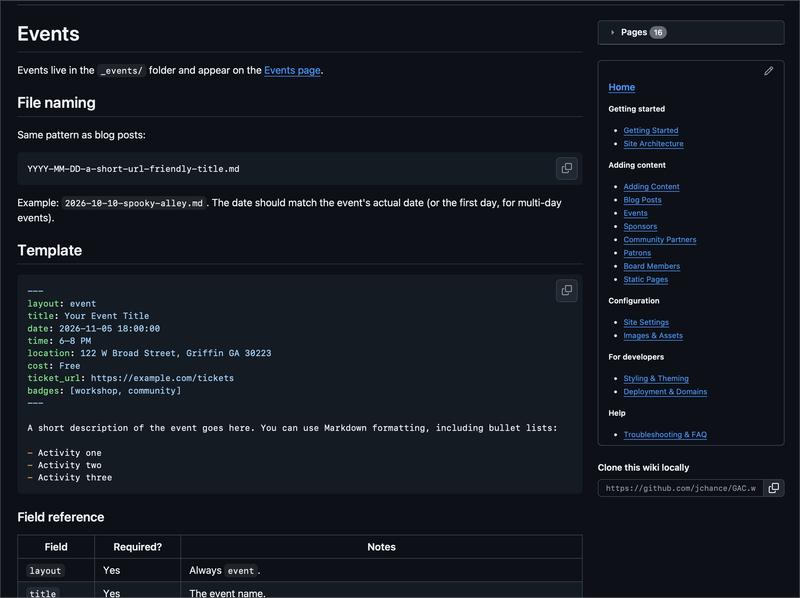Screen dimensions: 800x598
Task: Click the 'time: 6–8 PM' line
Action: (x=59, y=341)
